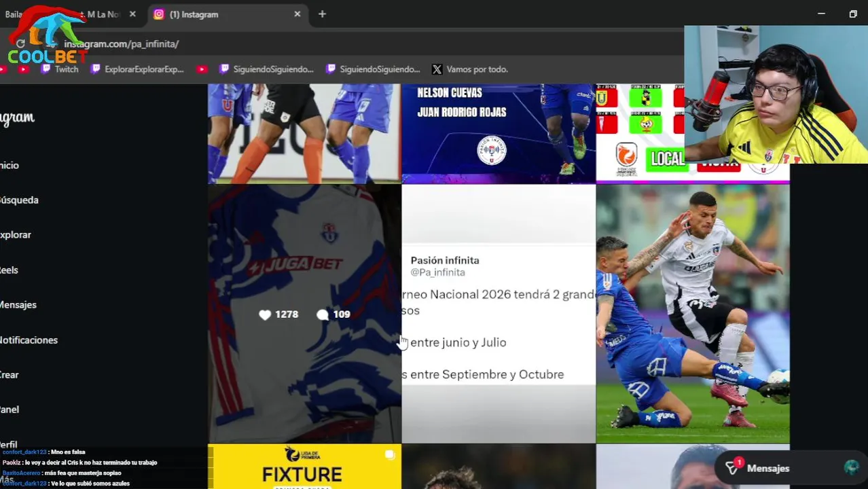Open the Jugabet jersey post with 1278 likes
This screenshot has height=489, width=868.
pos(304,314)
